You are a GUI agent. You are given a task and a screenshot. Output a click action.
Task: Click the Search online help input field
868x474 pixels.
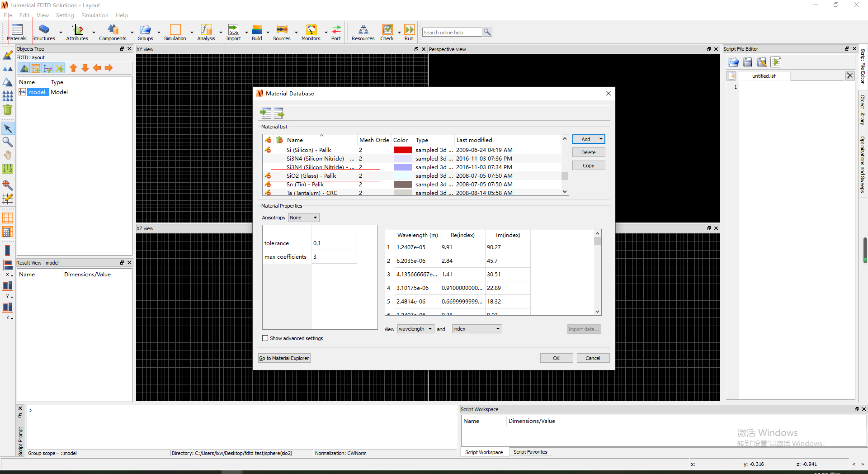tap(451, 32)
